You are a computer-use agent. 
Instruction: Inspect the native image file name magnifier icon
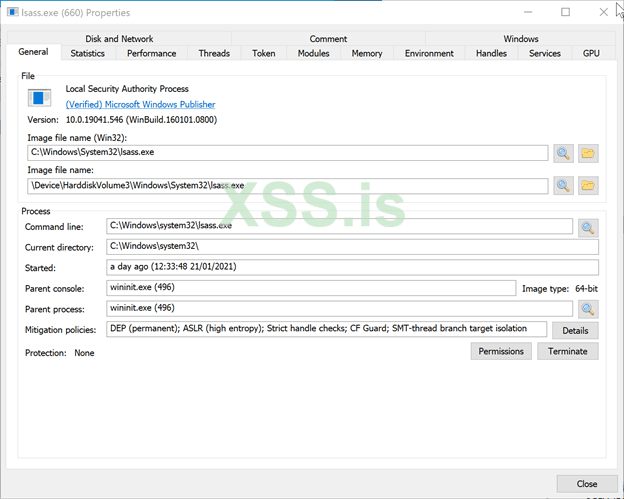pyautogui.click(x=563, y=185)
